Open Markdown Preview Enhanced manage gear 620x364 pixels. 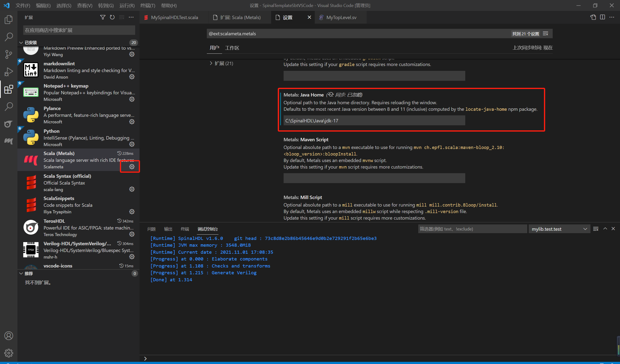click(132, 54)
